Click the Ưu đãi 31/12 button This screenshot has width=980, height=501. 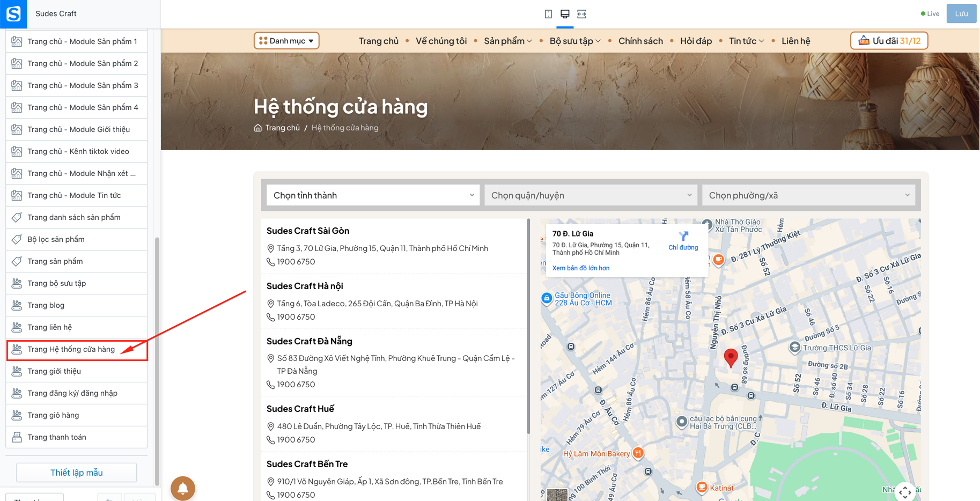pos(889,41)
